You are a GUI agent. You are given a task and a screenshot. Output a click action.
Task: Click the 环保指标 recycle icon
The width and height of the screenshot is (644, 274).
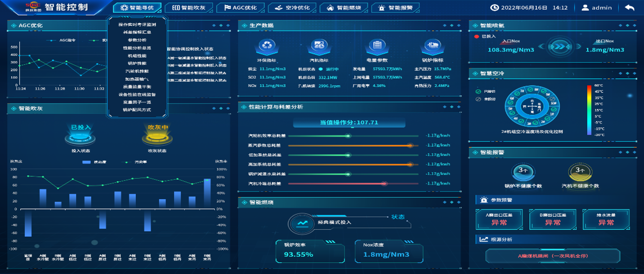[266, 46]
